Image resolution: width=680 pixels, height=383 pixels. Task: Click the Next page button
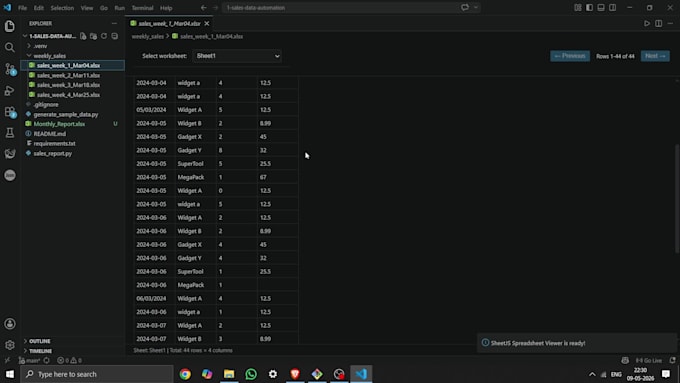655,56
